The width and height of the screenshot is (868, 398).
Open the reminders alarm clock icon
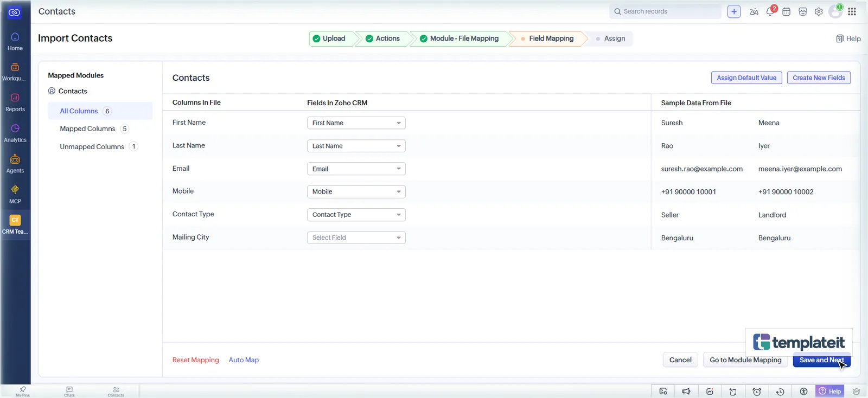point(757,391)
